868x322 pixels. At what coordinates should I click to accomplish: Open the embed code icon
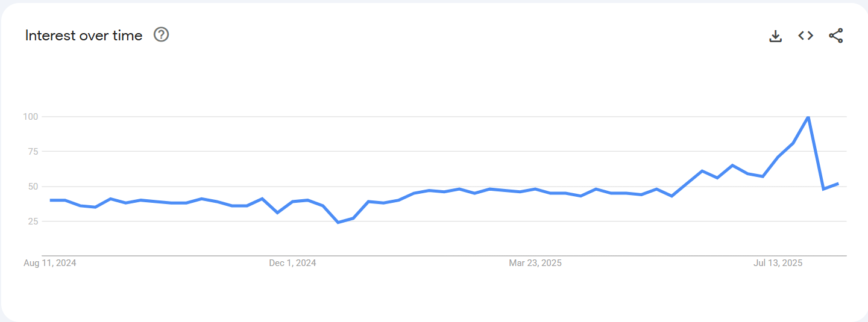pyautogui.click(x=806, y=36)
